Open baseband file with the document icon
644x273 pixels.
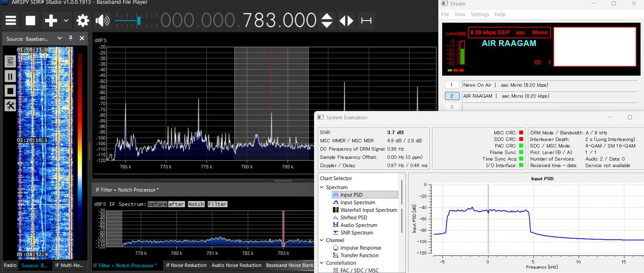point(10,62)
